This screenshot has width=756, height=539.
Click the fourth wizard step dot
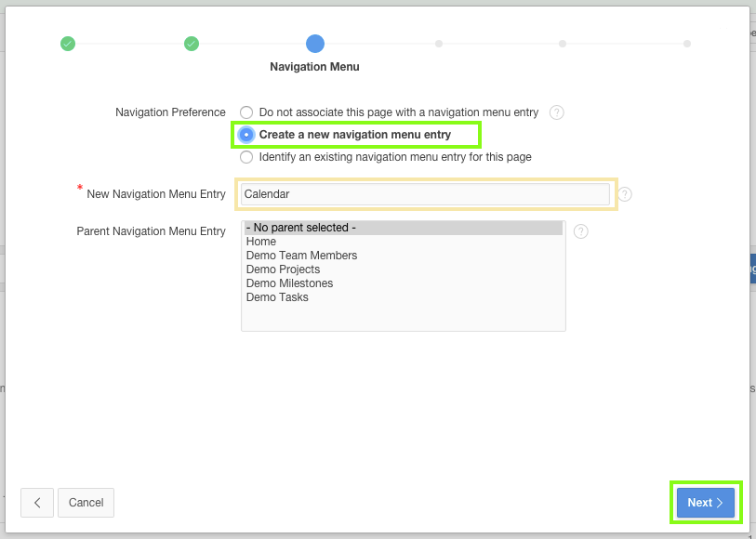[439, 44]
